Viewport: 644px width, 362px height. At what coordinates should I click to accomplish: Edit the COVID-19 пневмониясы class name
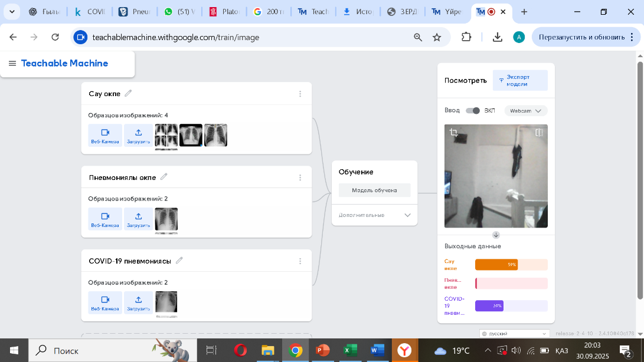point(179,260)
